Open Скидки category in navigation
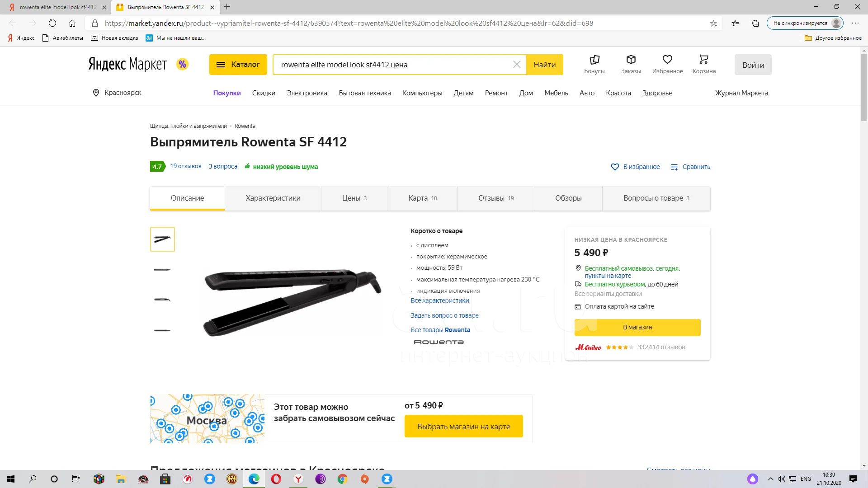This screenshot has height=488, width=868. pos(264,93)
